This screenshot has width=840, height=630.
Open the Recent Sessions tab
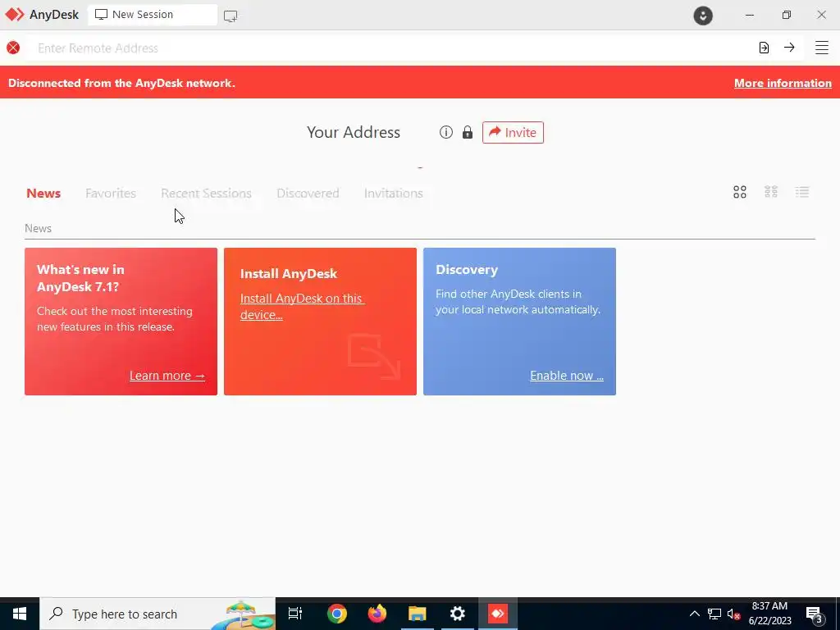(206, 194)
